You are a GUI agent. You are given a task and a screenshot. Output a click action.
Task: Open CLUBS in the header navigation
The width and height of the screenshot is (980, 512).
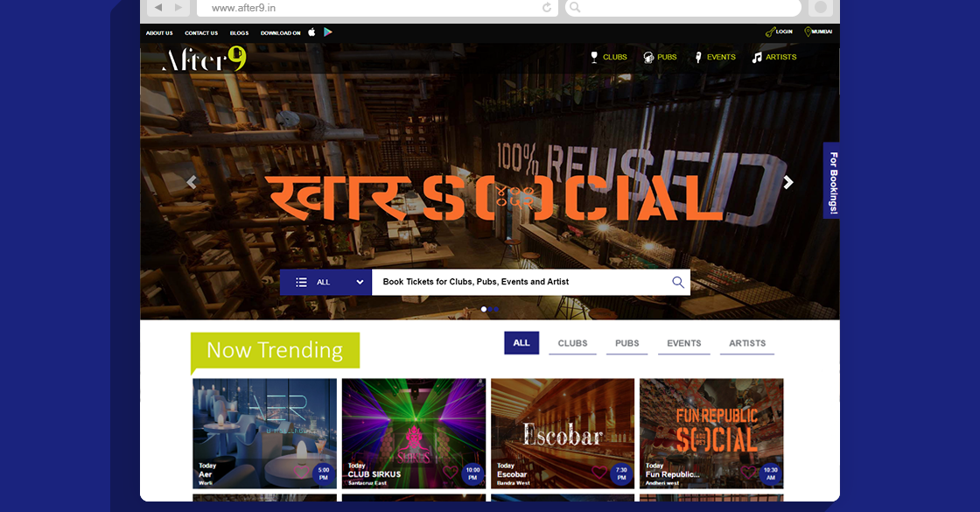coord(615,57)
